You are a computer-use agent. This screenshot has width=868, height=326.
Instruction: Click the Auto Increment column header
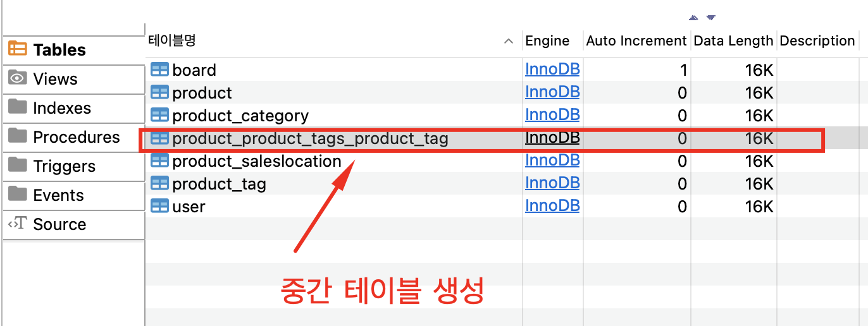click(636, 40)
